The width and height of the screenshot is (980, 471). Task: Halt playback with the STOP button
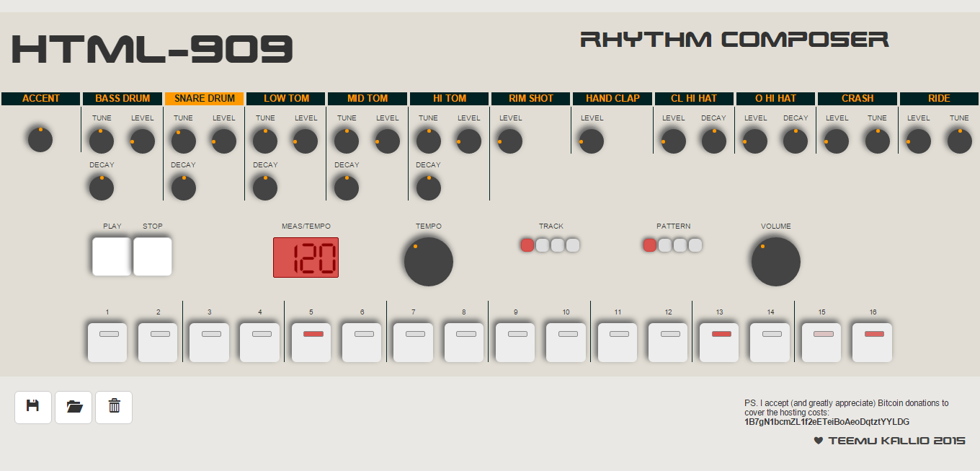point(153,257)
